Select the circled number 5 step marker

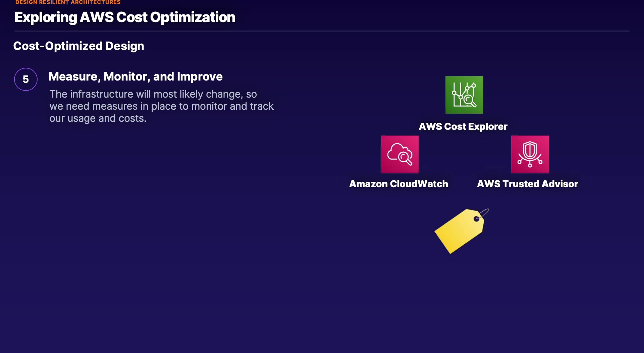click(x=26, y=80)
